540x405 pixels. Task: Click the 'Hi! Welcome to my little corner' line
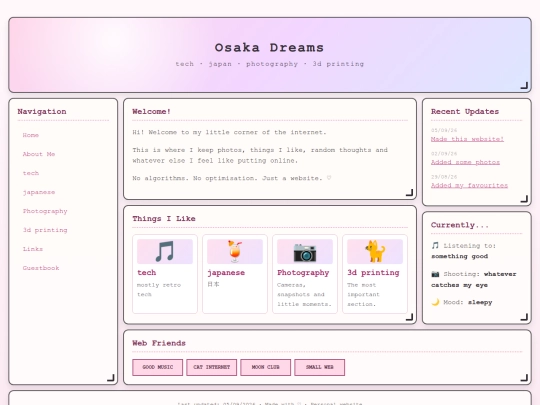(229, 132)
